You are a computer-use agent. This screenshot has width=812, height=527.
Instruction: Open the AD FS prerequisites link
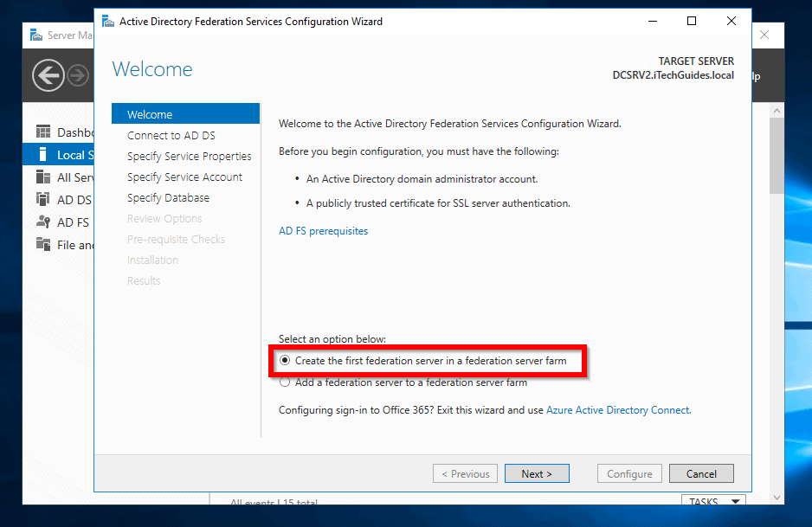coord(323,231)
